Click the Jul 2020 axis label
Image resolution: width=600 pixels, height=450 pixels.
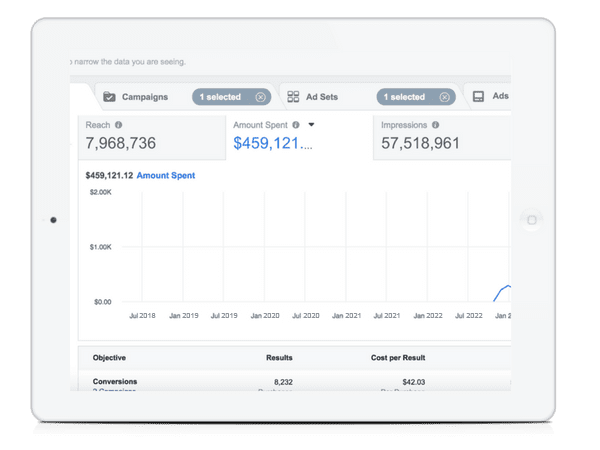click(306, 316)
